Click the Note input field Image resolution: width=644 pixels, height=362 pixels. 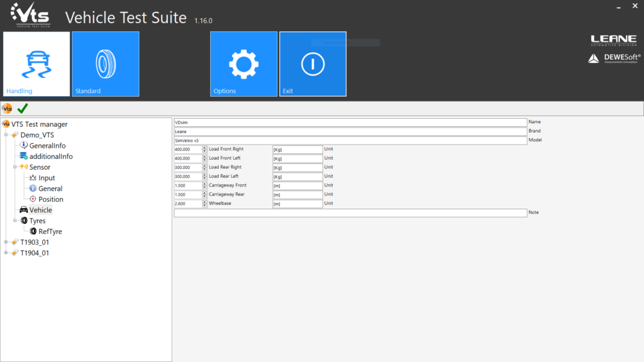pyautogui.click(x=350, y=213)
